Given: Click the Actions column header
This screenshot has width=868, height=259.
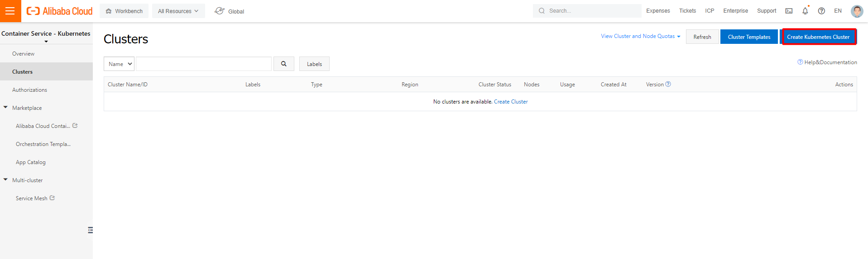Looking at the screenshot, I should [x=844, y=85].
